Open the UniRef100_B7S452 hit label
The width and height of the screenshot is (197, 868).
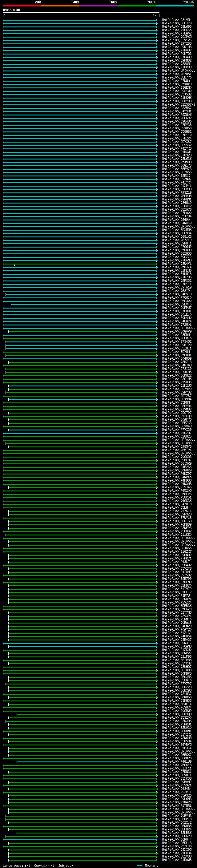(176, 342)
